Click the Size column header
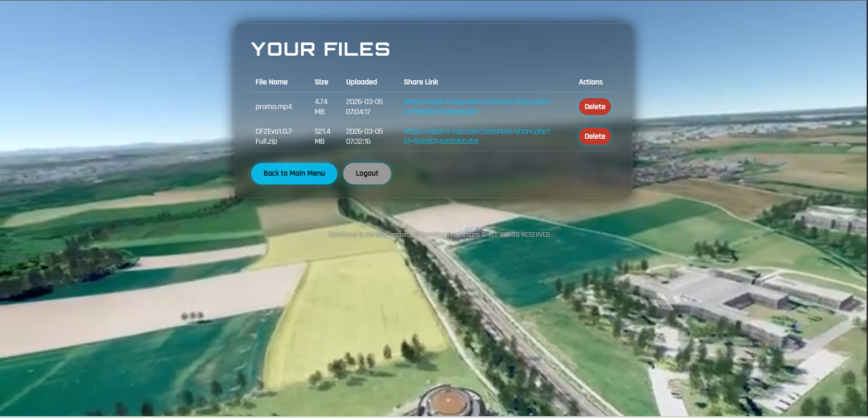 click(321, 82)
